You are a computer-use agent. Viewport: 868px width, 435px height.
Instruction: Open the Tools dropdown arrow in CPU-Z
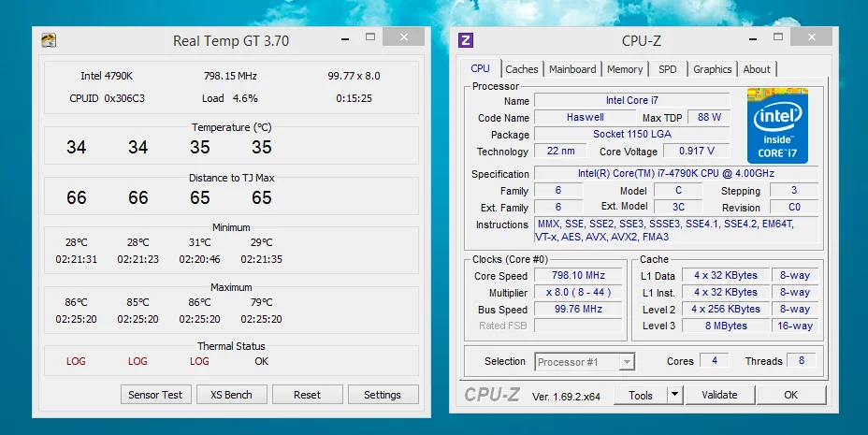click(x=674, y=395)
